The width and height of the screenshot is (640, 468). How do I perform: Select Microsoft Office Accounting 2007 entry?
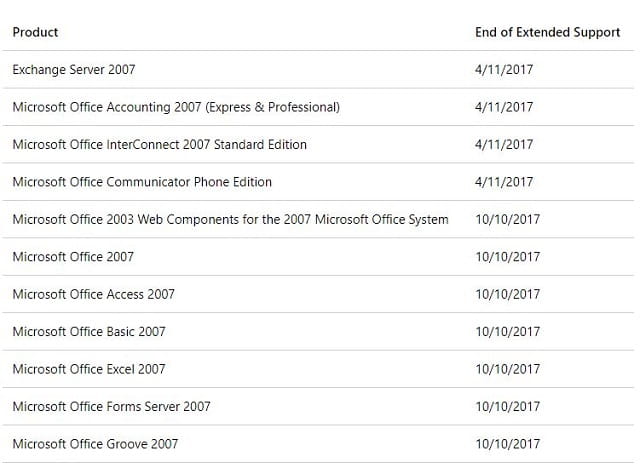tap(176, 107)
